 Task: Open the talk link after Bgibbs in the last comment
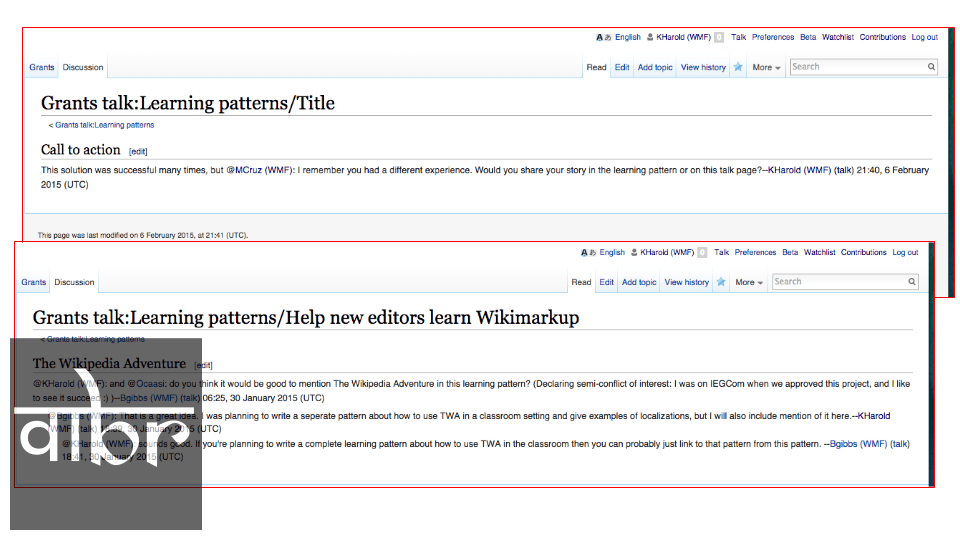[900, 444]
